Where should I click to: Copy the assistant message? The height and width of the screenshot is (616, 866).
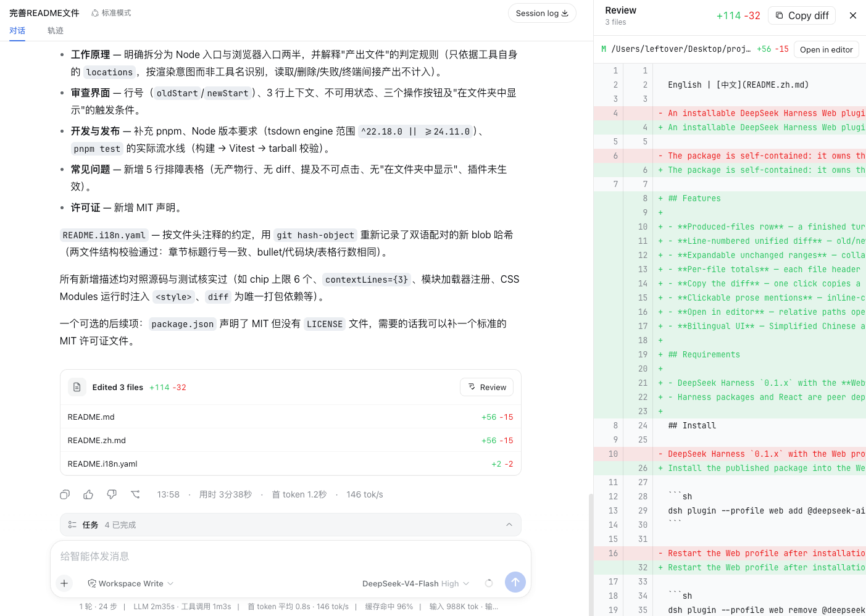click(65, 494)
